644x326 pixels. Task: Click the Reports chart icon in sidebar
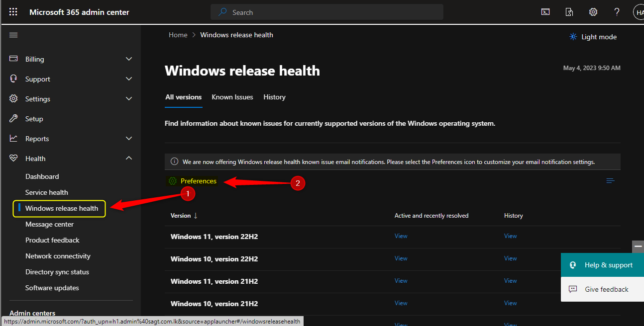pyautogui.click(x=14, y=138)
